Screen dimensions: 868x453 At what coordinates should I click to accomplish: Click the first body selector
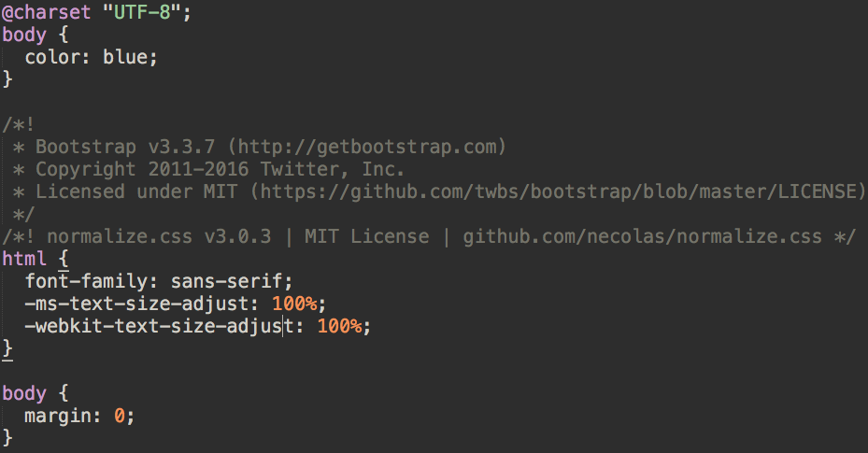[x=24, y=35]
